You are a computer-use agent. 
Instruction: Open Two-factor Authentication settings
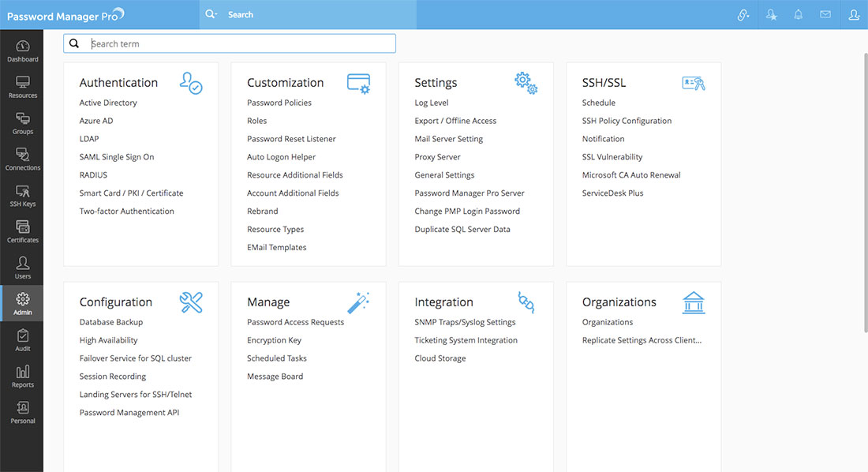click(x=126, y=212)
